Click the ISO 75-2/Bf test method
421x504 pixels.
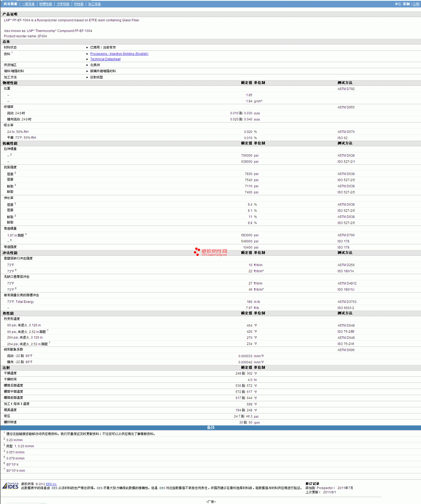(346, 332)
